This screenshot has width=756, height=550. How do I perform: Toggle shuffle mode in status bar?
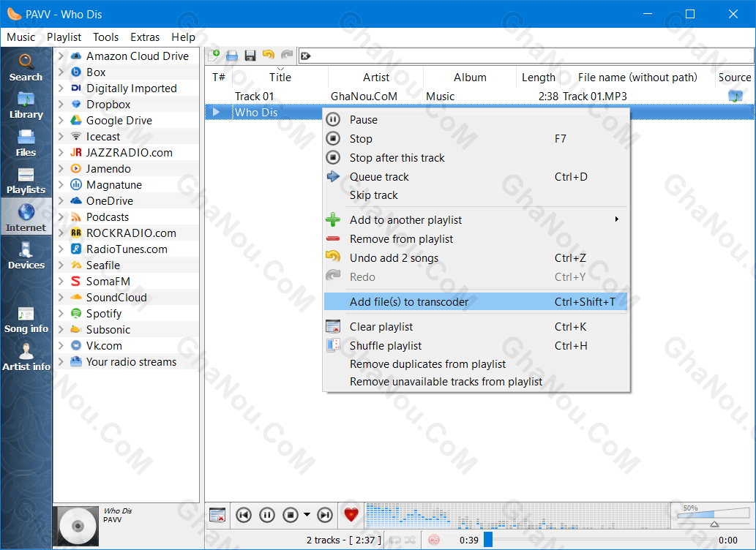pos(411,540)
